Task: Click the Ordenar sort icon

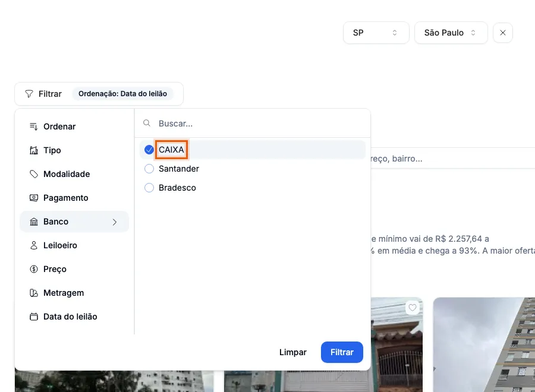Action: 33,127
